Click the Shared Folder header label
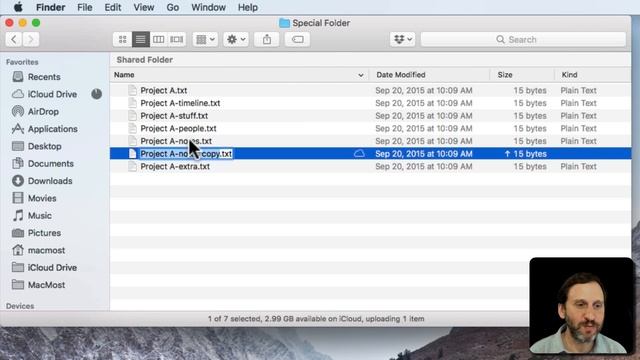Viewport: 640px width, 360px height. [x=144, y=60]
